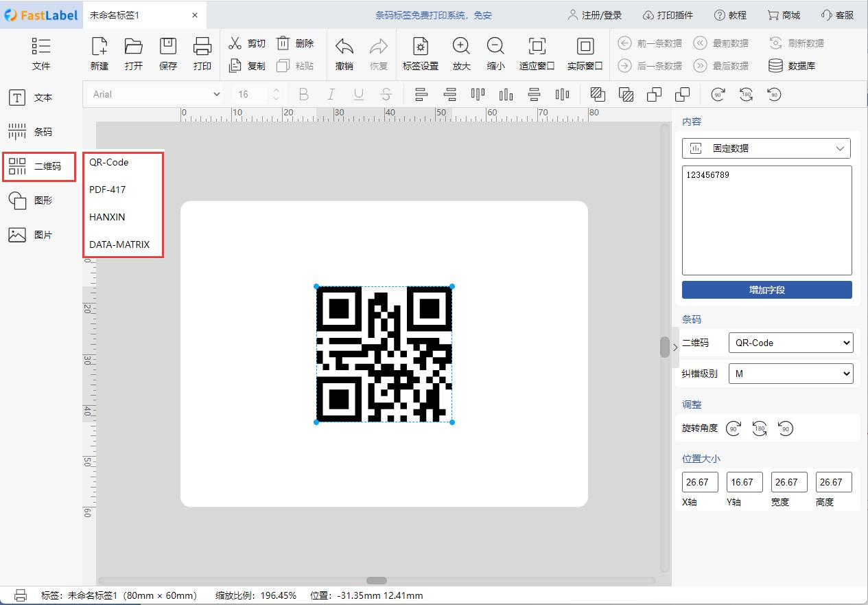
Task: Adjust the font size 16 stepper
Action: coord(277,94)
